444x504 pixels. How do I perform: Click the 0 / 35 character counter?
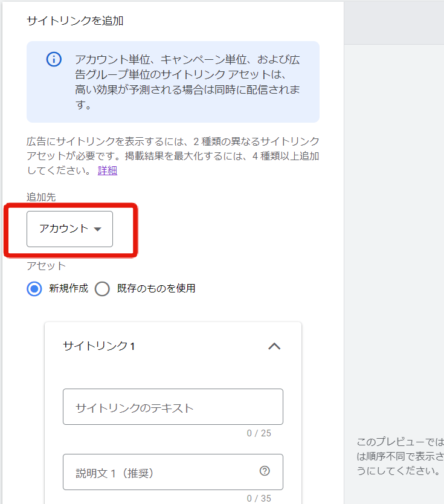tap(259, 498)
